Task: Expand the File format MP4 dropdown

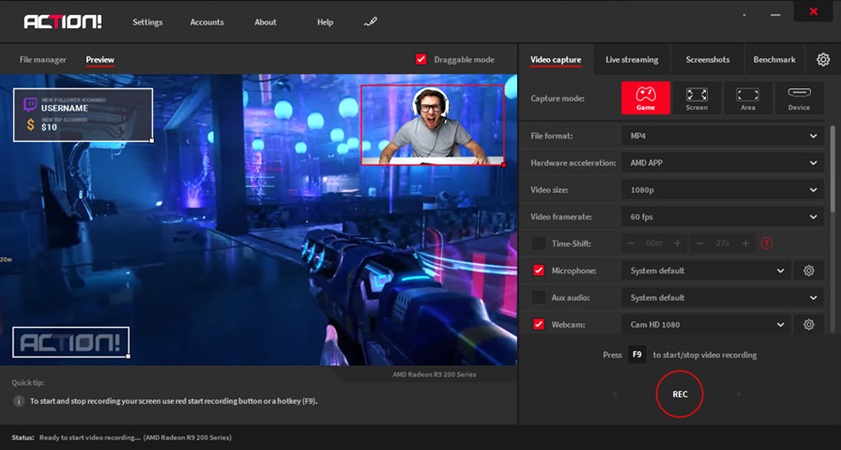Action: pyautogui.click(x=720, y=135)
